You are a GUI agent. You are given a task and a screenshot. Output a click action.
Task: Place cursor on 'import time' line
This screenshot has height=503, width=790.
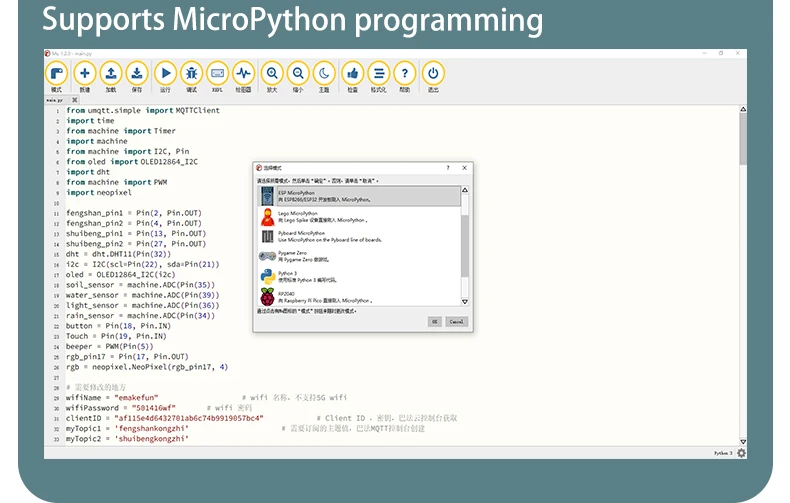90,120
